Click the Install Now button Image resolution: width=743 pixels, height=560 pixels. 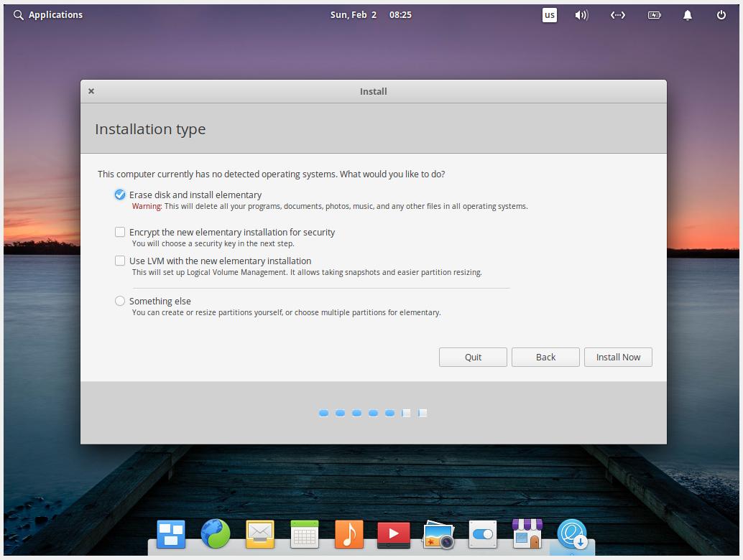coord(618,357)
